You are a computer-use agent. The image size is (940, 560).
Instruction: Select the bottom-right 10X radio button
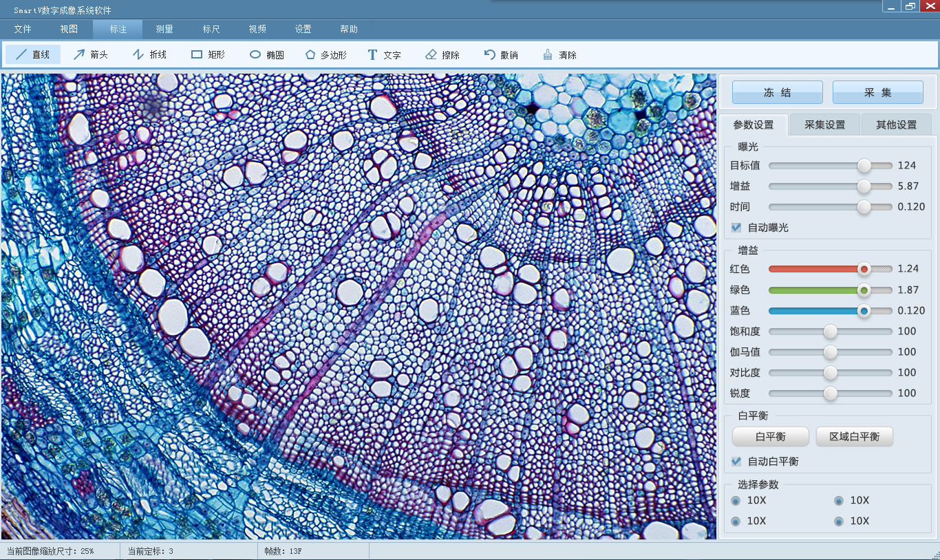(x=839, y=521)
